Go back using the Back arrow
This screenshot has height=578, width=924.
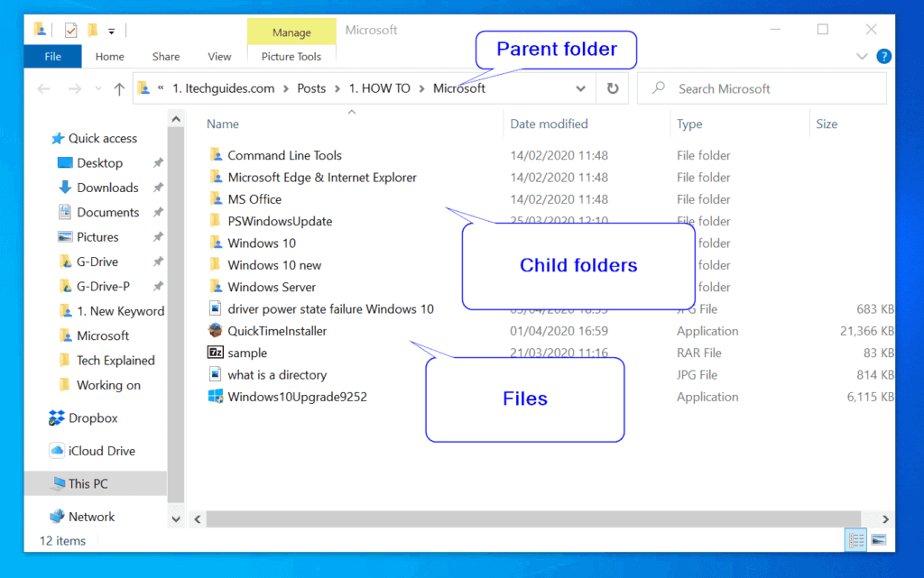click(x=43, y=89)
